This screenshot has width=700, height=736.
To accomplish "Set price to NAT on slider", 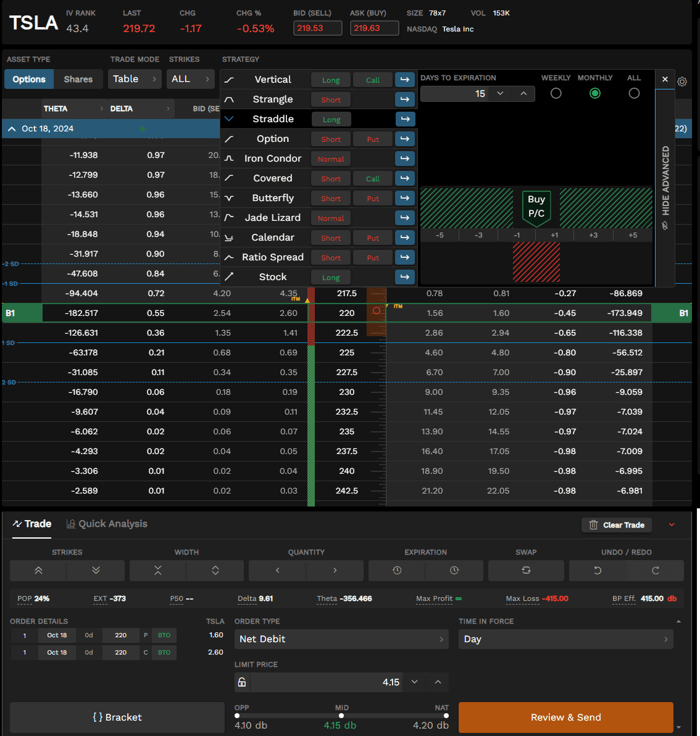I will (446, 716).
